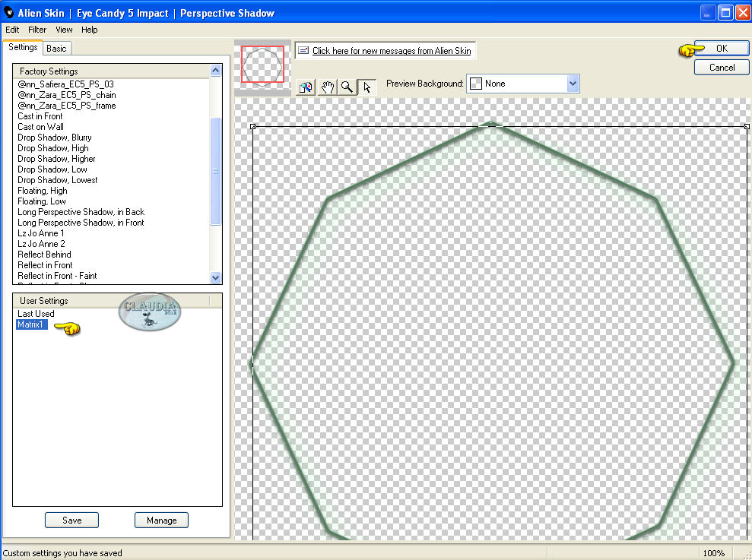Open new messages from Alien Skin link
This screenshot has height=560, width=752.
pyautogui.click(x=392, y=51)
